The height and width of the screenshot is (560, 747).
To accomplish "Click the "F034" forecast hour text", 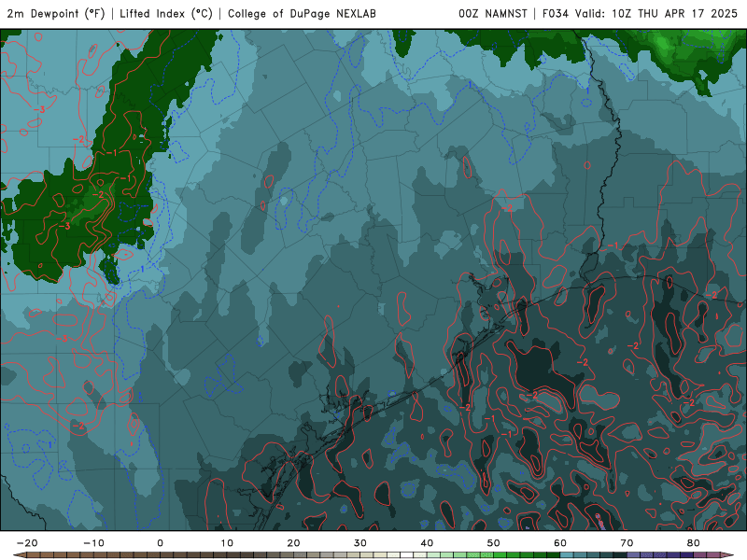I will click(x=556, y=14).
